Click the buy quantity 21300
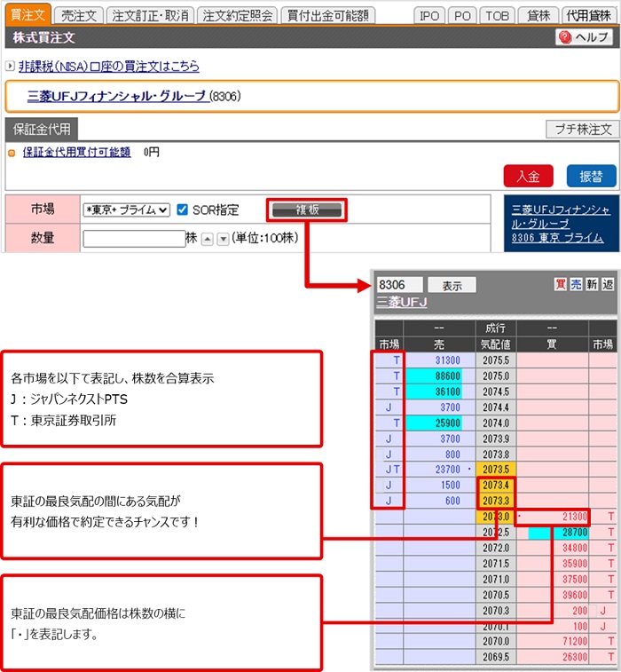The width and height of the screenshot is (621, 672). tap(553, 517)
